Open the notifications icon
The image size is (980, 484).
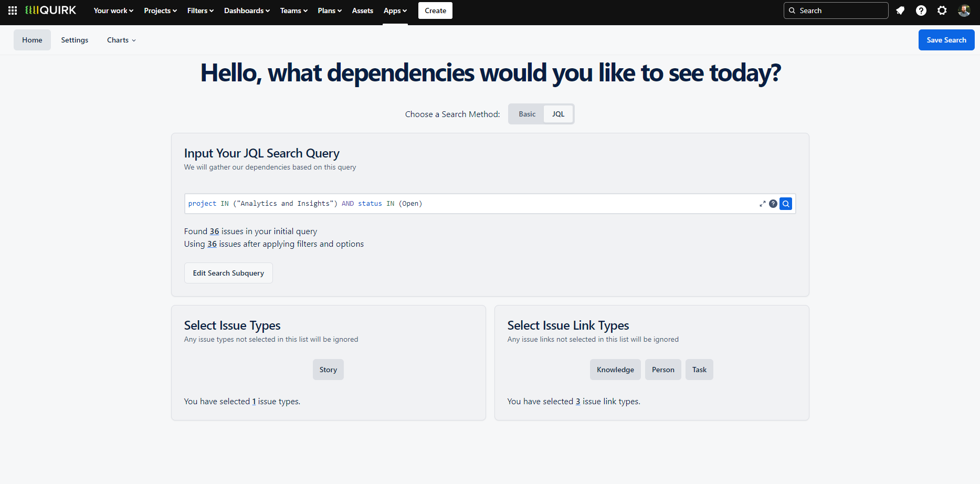coord(900,10)
